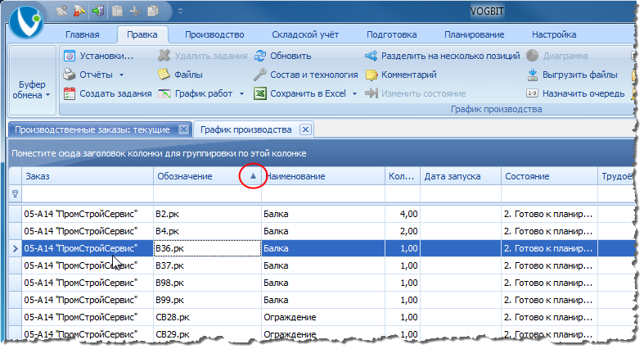
Task: Open the Главная ribbon tab
Action: tap(82, 34)
